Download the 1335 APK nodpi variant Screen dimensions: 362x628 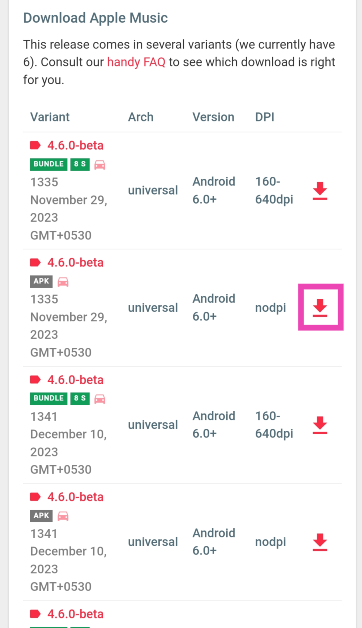(x=320, y=308)
